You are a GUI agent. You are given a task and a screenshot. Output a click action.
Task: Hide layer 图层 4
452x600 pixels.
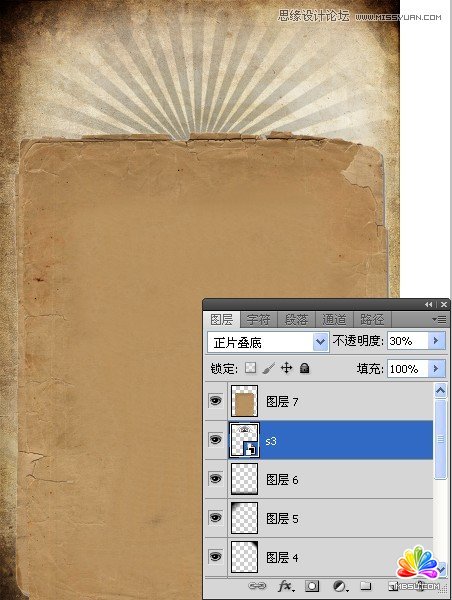coord(215,556)
